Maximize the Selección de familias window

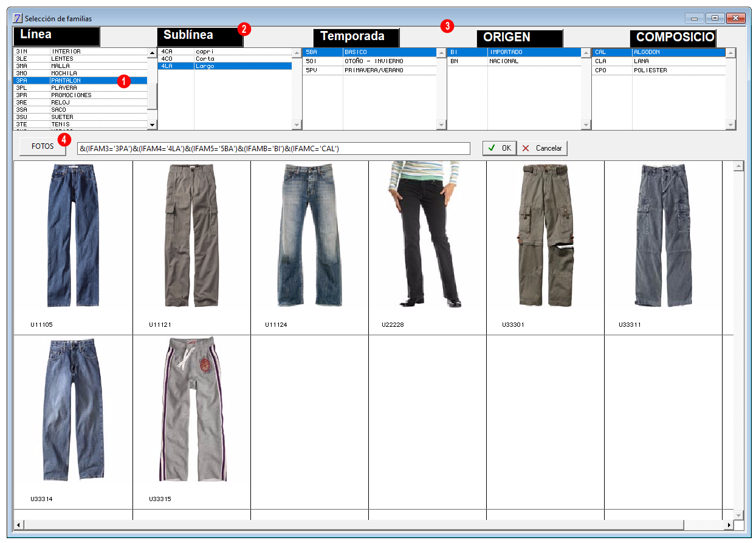715,18
